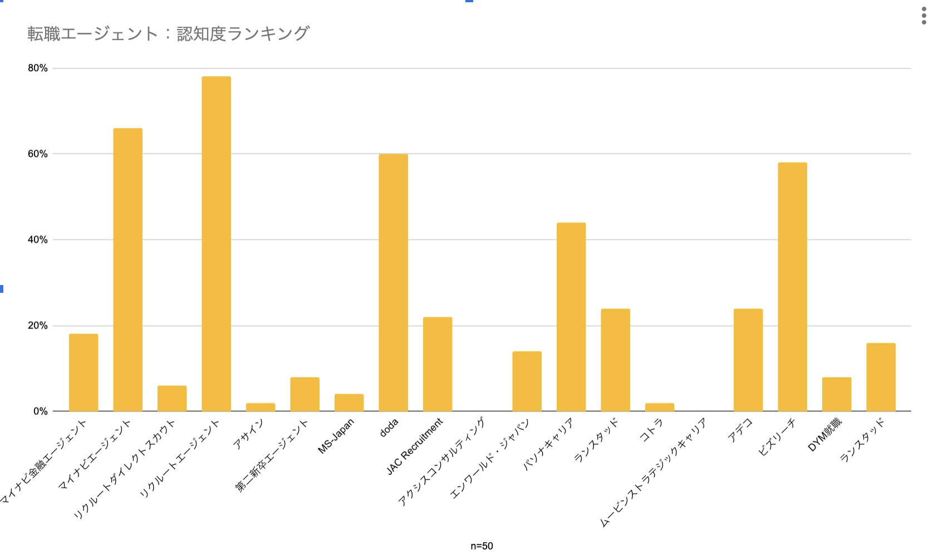Click the パソナキャリア bar

571,317
